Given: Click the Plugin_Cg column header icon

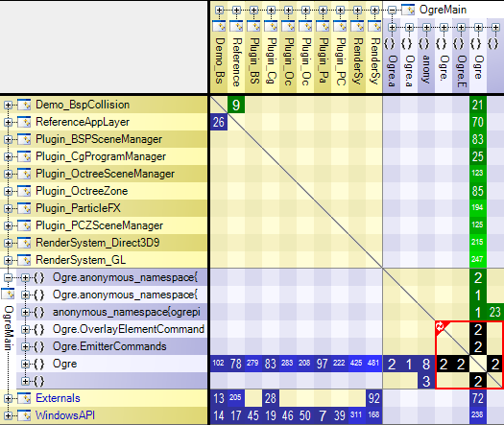Looking at the screenshot, I should click(x=271, y=26).
